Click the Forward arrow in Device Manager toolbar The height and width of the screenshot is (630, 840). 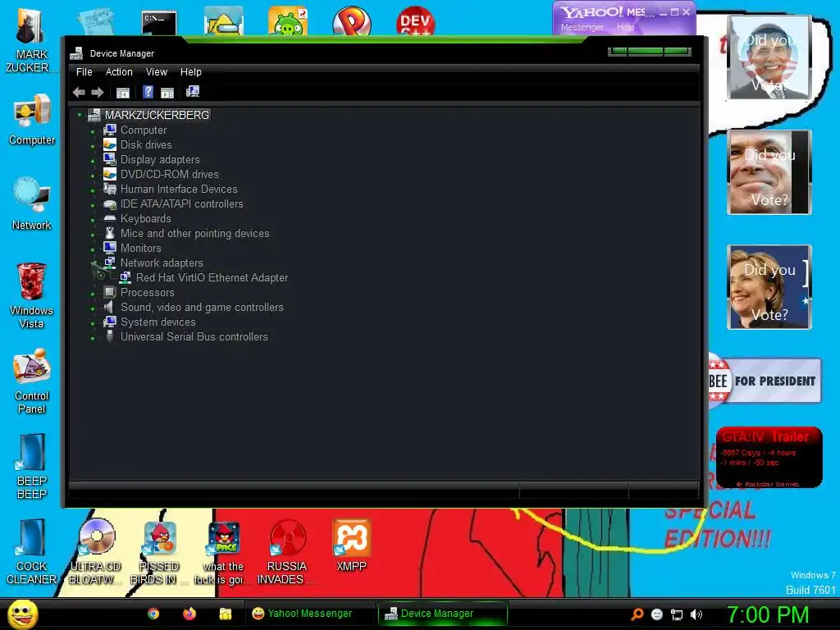pyautogui.click(x=97, y=92)
